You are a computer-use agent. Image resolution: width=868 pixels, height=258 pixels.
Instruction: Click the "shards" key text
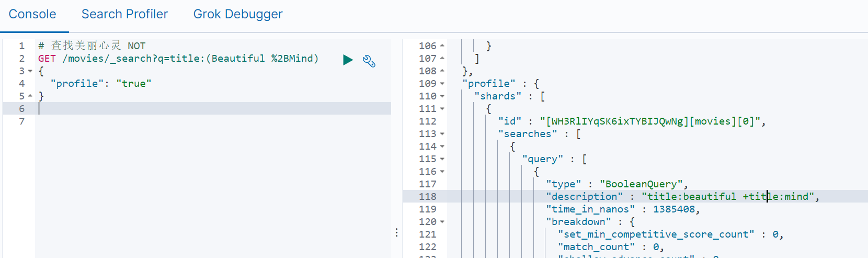[x=498, y=96]
